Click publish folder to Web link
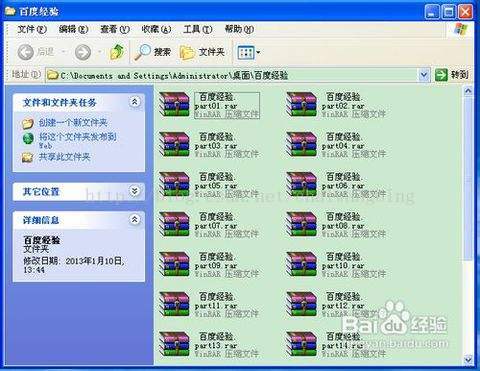480x371 pixels. [x=77, y=141]
